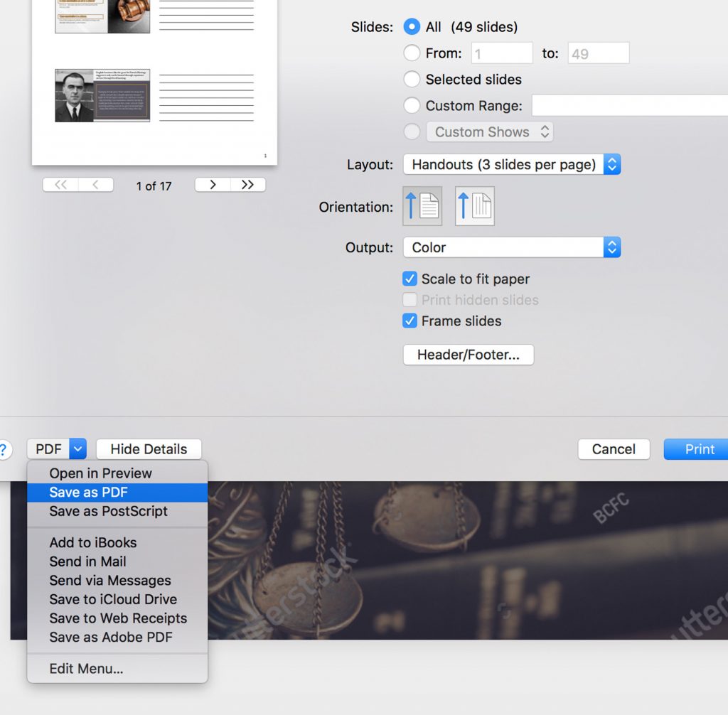Image resolution: width=728 pixels, height=715 pixels.
Task: Advance to next preview page
Action: (213, 185)
